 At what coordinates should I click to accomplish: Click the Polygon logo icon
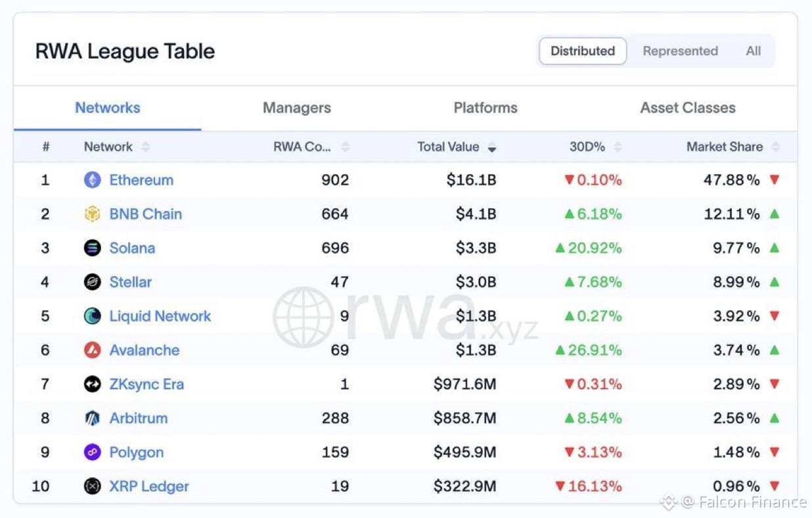pos(93,452)
